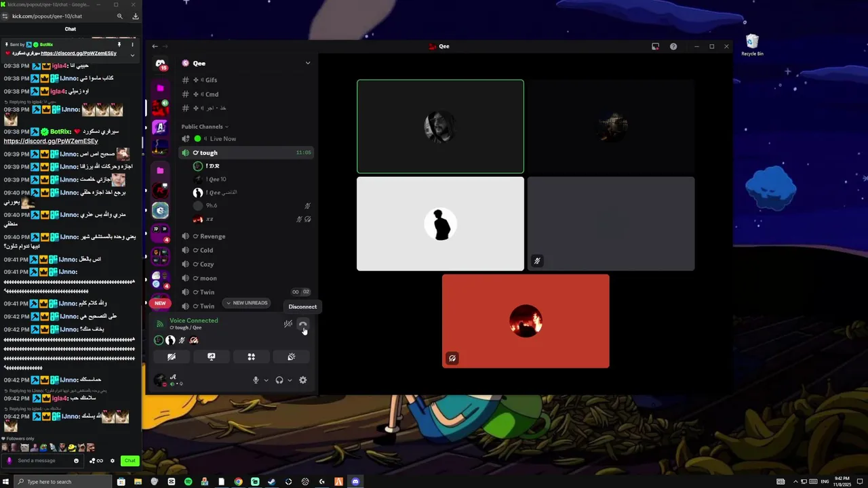Collapse the pinned message chevron
Image resolution: width=868 pixels, height=488 pixels.
tap(132, 55)
